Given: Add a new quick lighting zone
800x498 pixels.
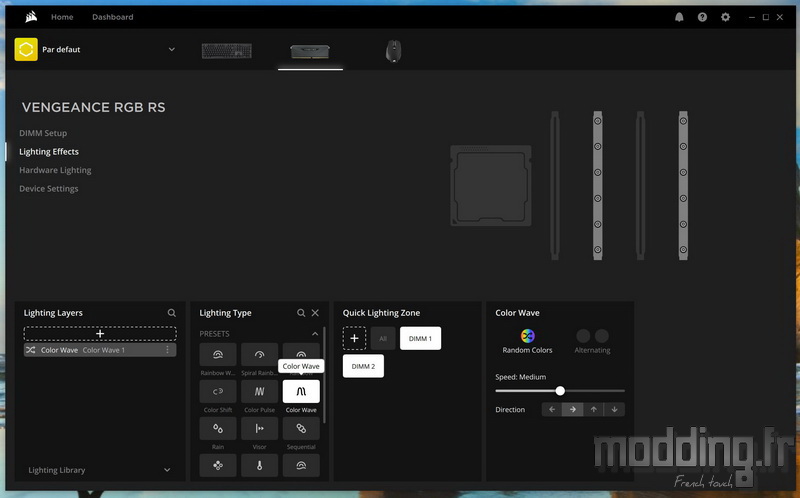Looking at the screenshot, I should pos(354,338).
